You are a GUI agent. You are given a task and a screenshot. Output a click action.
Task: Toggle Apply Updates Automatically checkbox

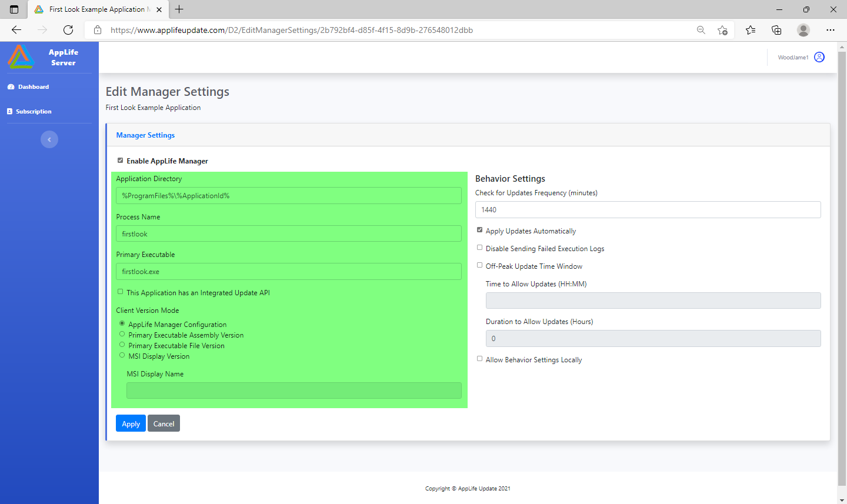point(479,230)
